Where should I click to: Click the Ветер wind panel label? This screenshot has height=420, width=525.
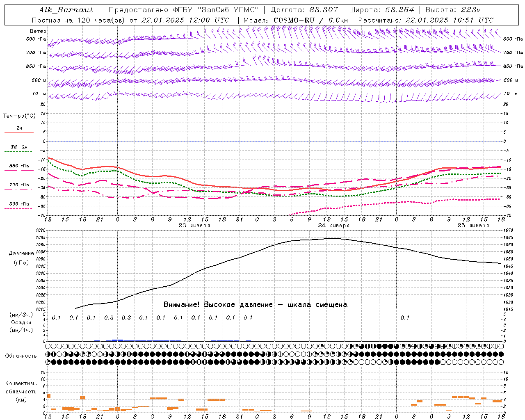pos(38,31)
